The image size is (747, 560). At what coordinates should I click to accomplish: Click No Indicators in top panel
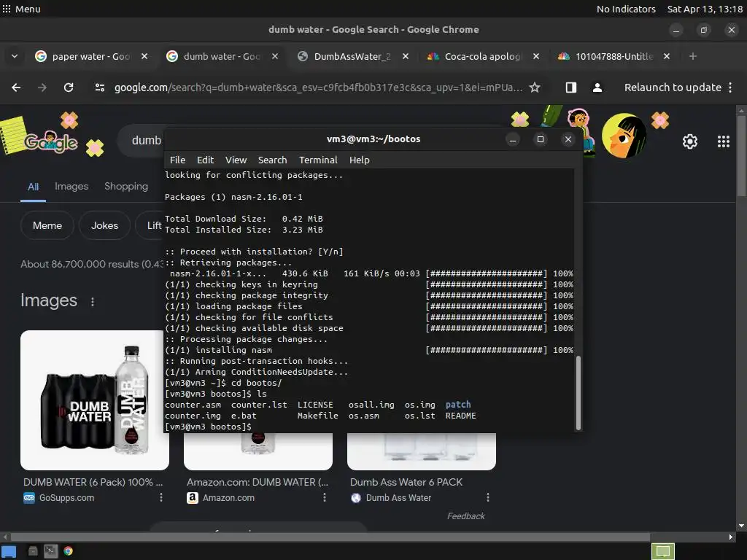tap(626, 9)
